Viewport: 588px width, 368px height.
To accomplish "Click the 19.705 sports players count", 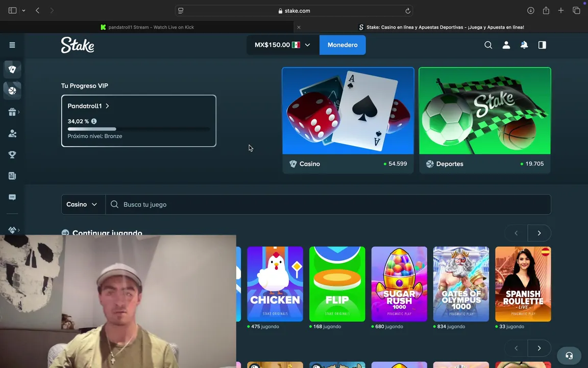I will [534, 164].
